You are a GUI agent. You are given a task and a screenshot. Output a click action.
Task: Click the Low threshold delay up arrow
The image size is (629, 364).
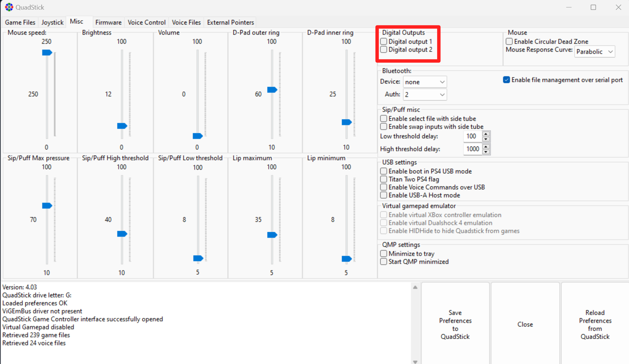(486, 134)
